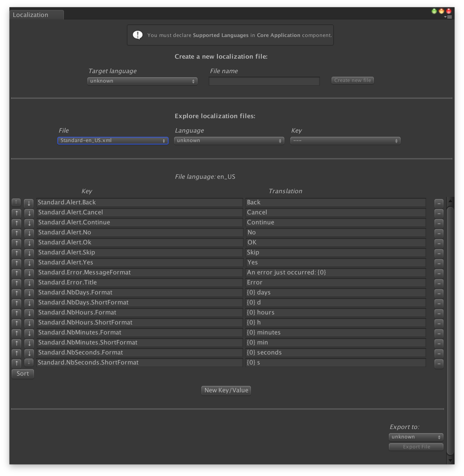The image size is (464, 476).
Task: Click the New Key/Value button
Action: (x=226, y=390)
